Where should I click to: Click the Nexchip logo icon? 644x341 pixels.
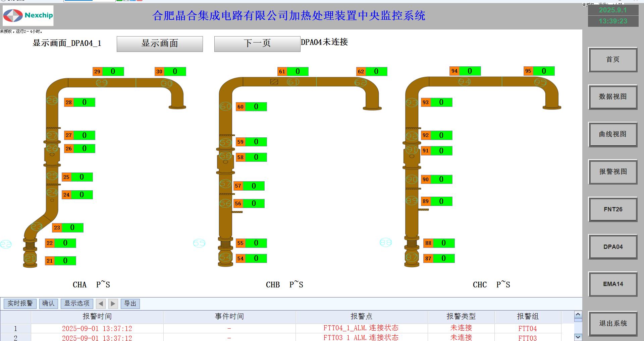coord(13,15)
